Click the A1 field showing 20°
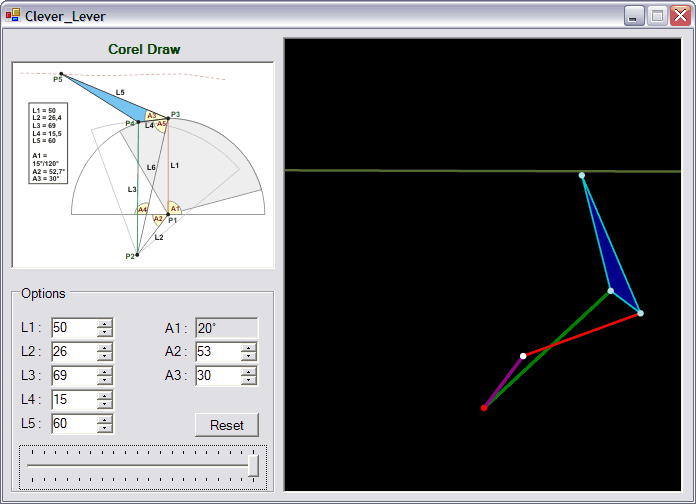Viewport: 696px width, 504px height. [x=226, y=328]
